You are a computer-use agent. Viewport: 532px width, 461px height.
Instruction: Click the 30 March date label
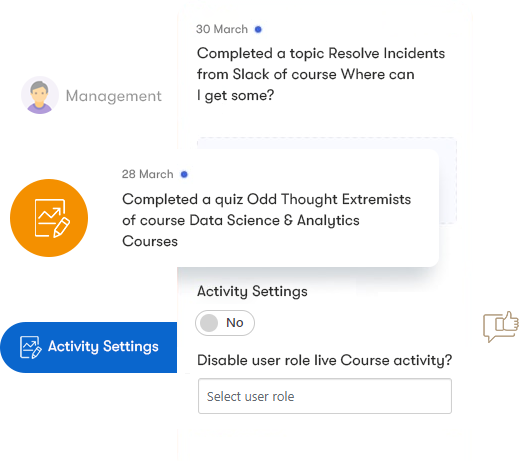(222, 29)
